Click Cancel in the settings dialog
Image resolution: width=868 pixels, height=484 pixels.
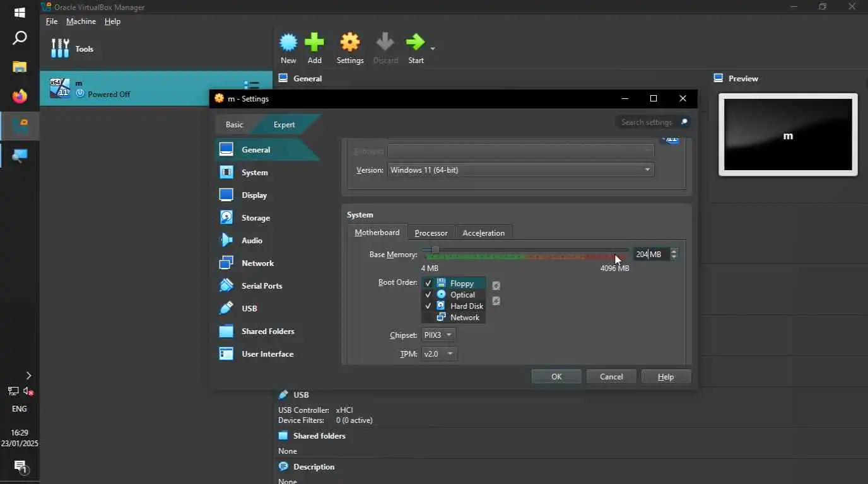611,376
